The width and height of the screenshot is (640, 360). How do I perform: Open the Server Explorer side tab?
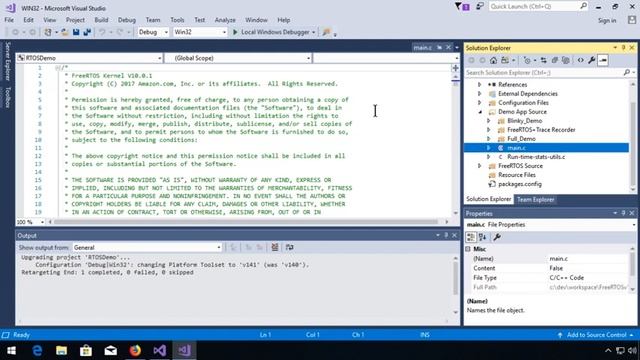[7, 61]
